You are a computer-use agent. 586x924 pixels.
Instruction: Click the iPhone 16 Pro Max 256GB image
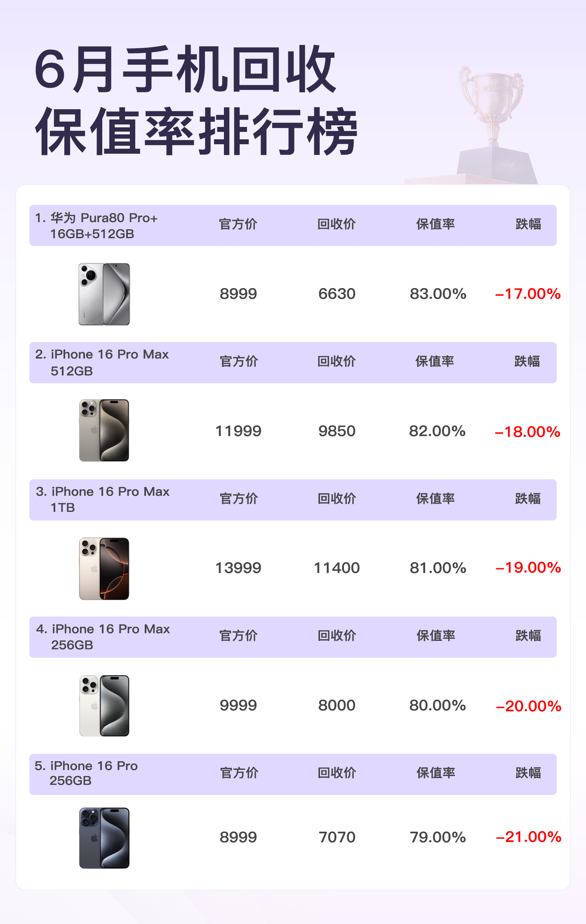coord(104,706)
